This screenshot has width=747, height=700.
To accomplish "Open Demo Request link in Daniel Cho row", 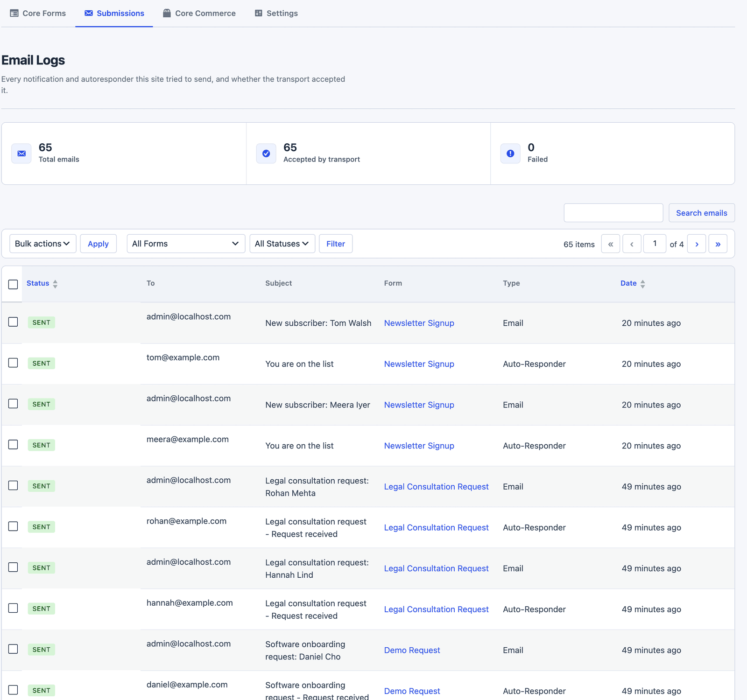I will click(x=412, y=650).
